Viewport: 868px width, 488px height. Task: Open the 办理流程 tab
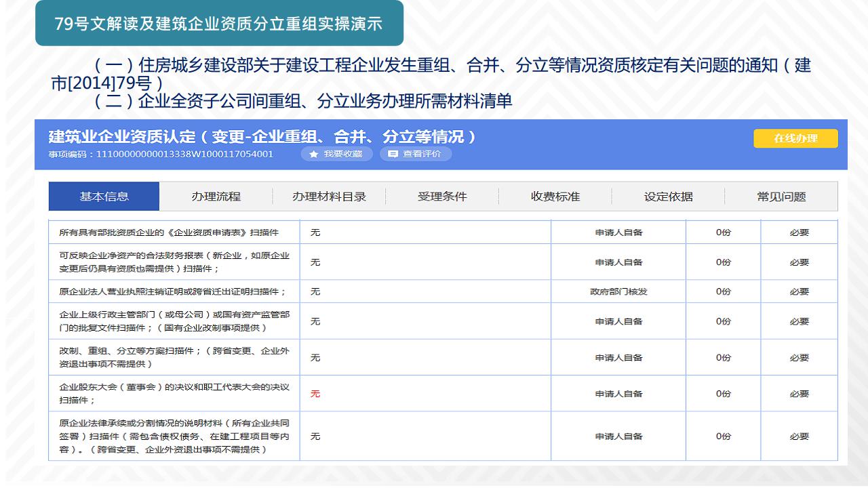(216, 197)
